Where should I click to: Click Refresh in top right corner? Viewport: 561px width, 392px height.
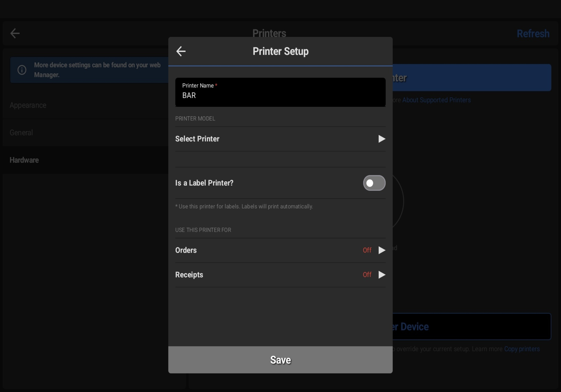click(533, 34)
